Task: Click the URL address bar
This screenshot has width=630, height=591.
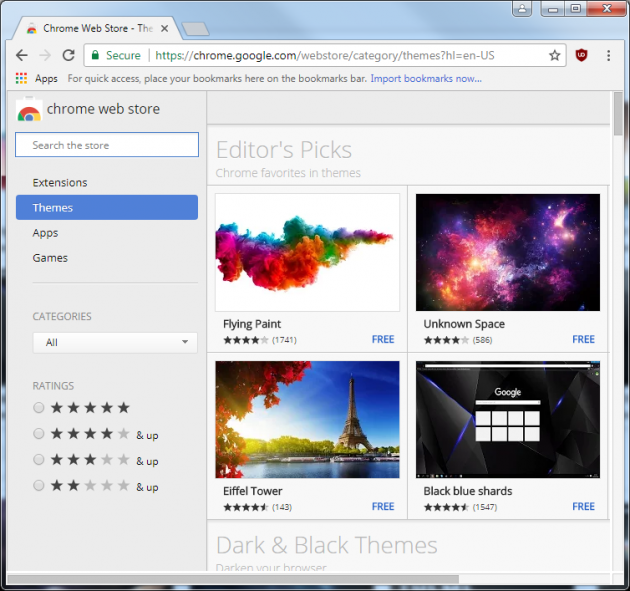Action: [x=325, y=55]
